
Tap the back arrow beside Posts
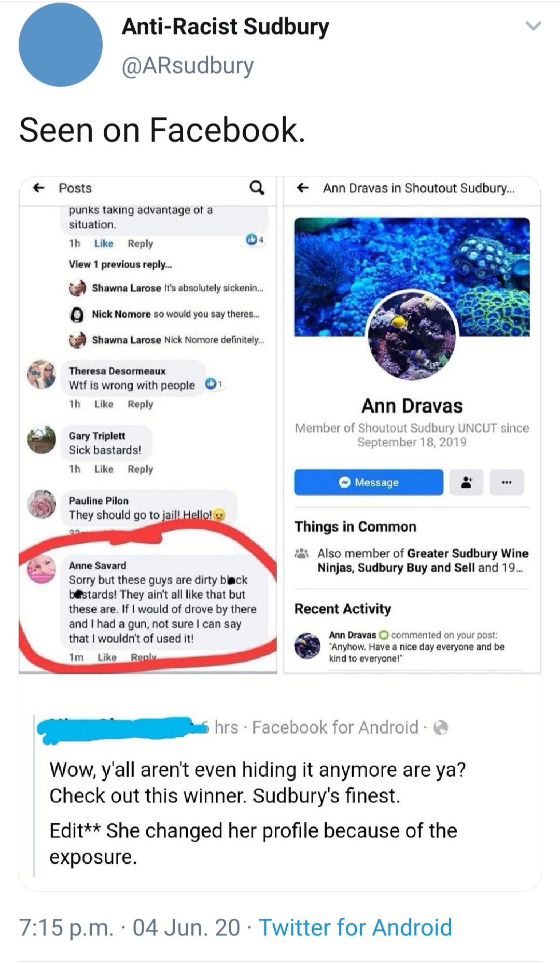pos(39,188)
